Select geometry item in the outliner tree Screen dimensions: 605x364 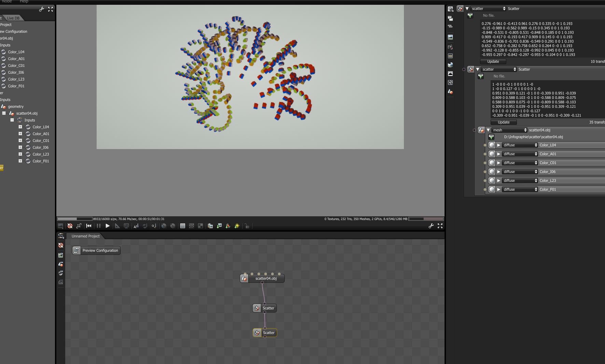tap(16, 106)
